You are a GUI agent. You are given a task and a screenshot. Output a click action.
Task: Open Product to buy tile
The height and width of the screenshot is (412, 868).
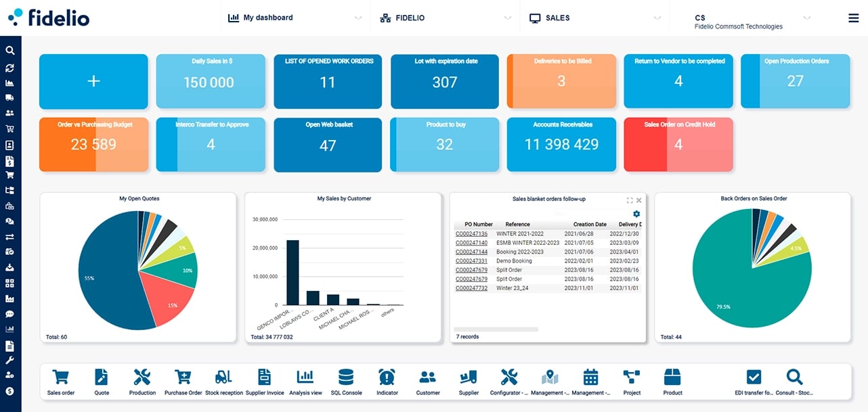[x=445, y=145]
